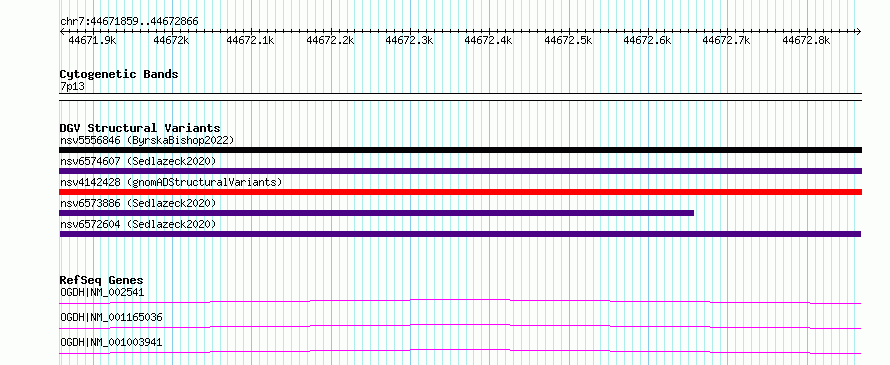Click transcript label OGDH|NM_002541
The width and height of the screenshot is (890, 365).
(102, 293)
